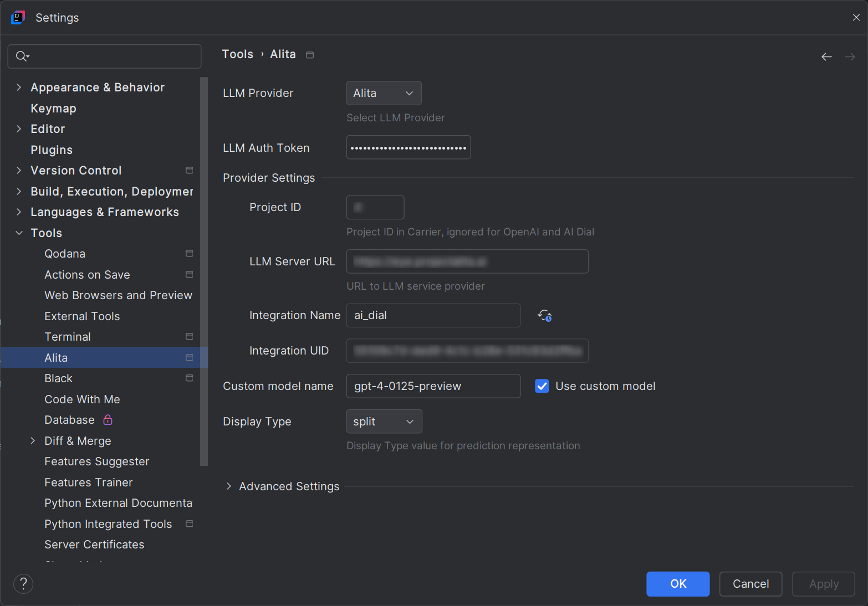Click the search magnifier icon
Screen dimensions: 868x606
click(x=22, y=56)
